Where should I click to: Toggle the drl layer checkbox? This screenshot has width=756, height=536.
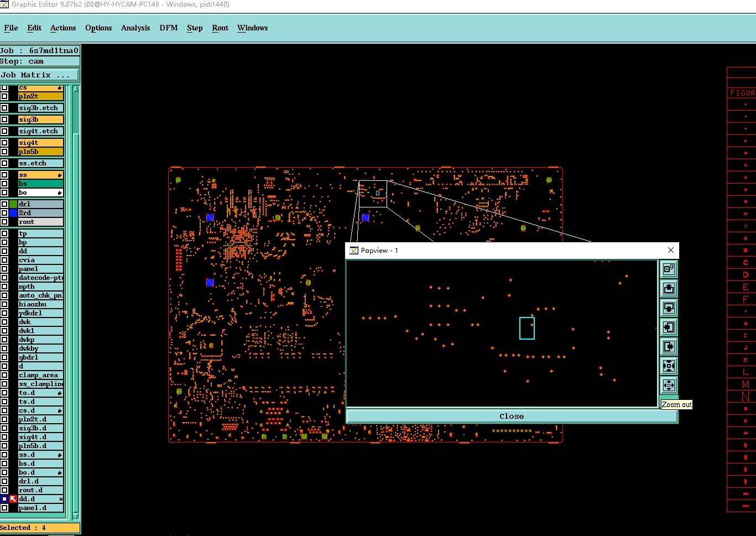[4, 204]
